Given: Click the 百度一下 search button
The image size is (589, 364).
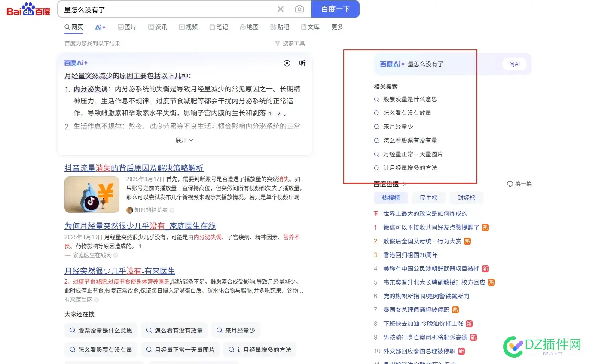Looking at the screenshot, I should (336, 9).
